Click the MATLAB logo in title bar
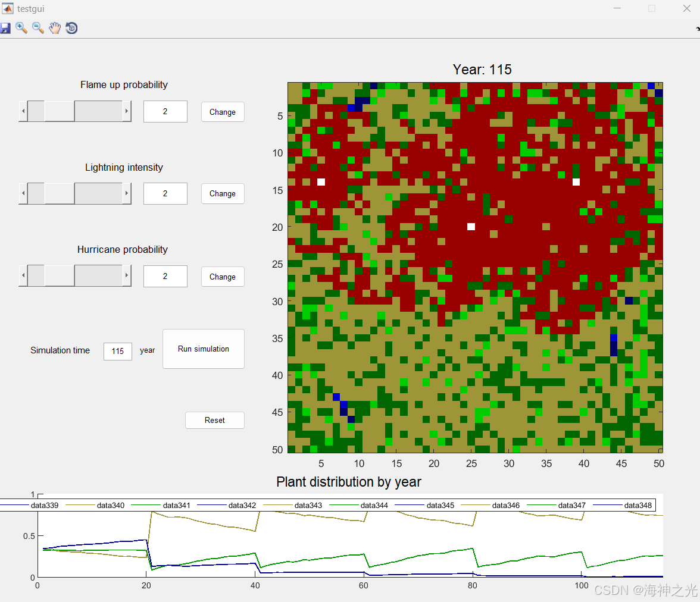The image size is (700, 602). tap(8, 8)
